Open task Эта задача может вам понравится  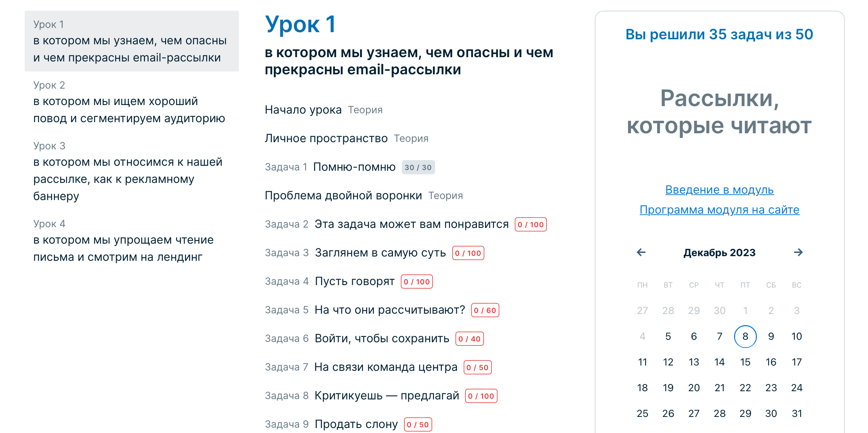tap(411, 224)
